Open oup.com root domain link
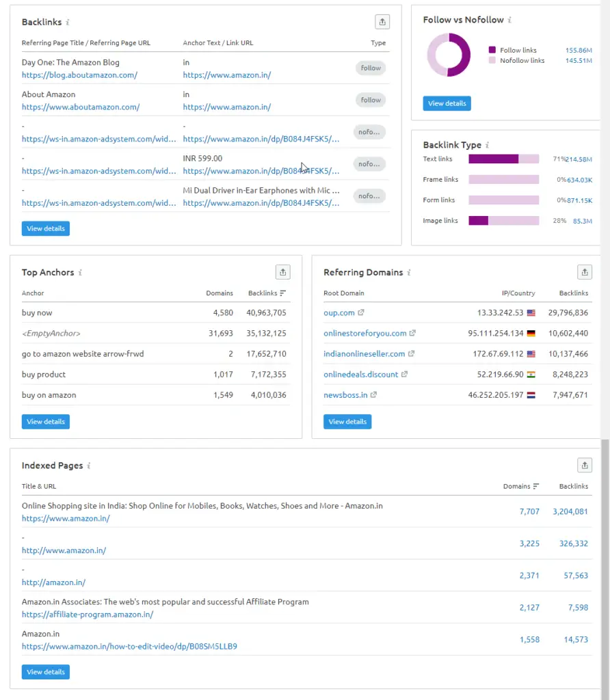Viewport: 610px width, 700px height. click(x=339, y=312)
